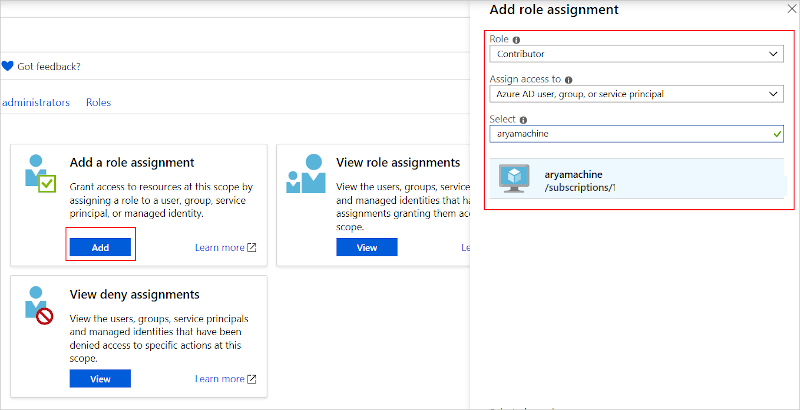Click the Add a role assignment heading
The width and height of the screenshot is (800, 410).
tap(132, 163)
